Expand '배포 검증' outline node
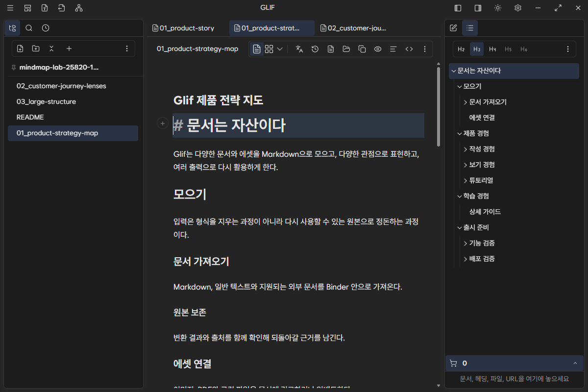 point(465,259)
